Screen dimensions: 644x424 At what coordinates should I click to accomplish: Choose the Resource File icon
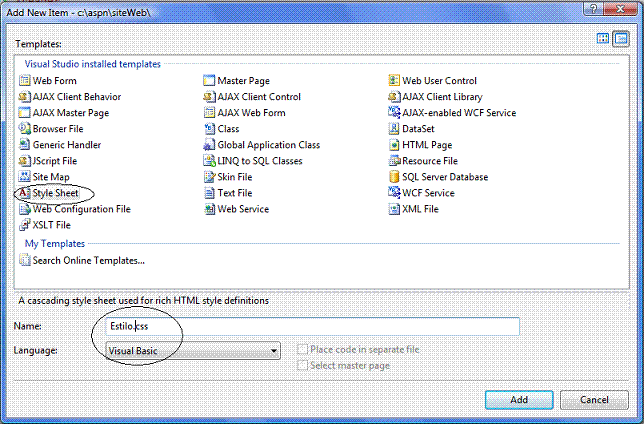(x=394, y=161)
